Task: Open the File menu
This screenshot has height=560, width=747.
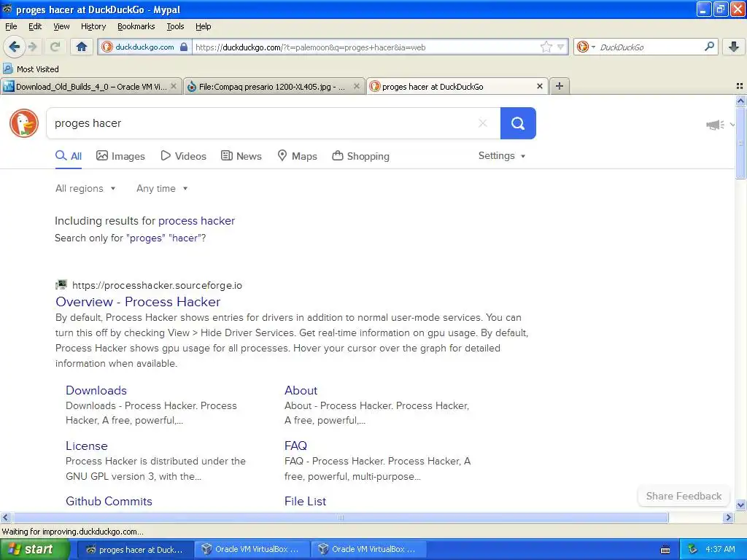Action: [11, 26]
